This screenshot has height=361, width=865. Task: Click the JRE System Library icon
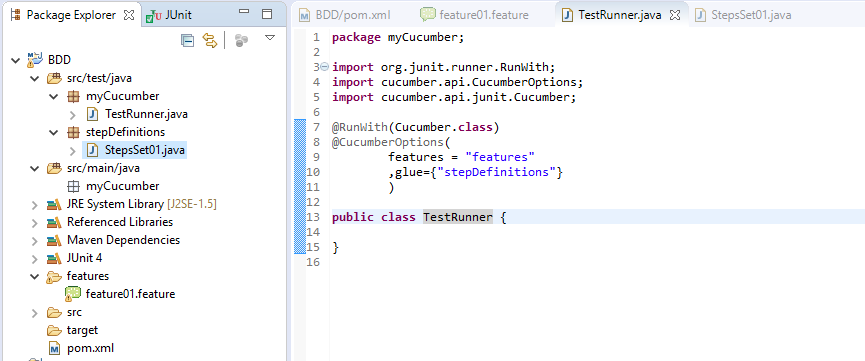click(x=54, y=204)
